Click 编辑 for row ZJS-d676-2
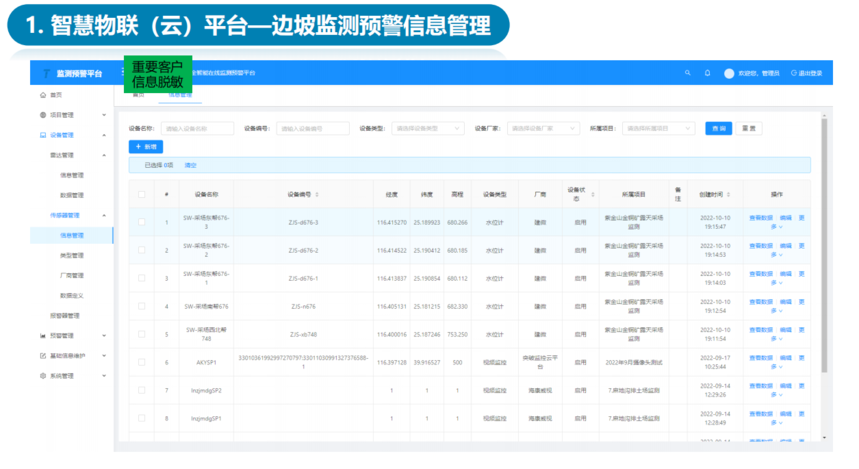This screenshot has width=859, height=469. [786, 246]
